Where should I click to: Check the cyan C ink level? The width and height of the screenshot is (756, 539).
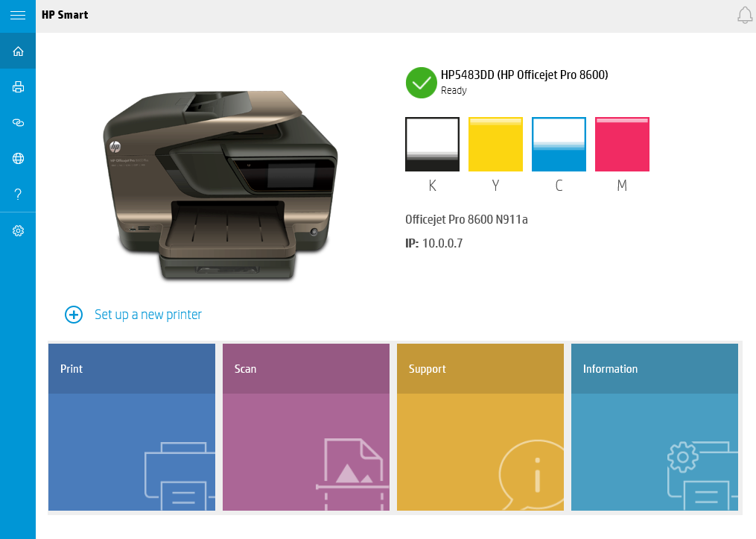coord(559,145)
